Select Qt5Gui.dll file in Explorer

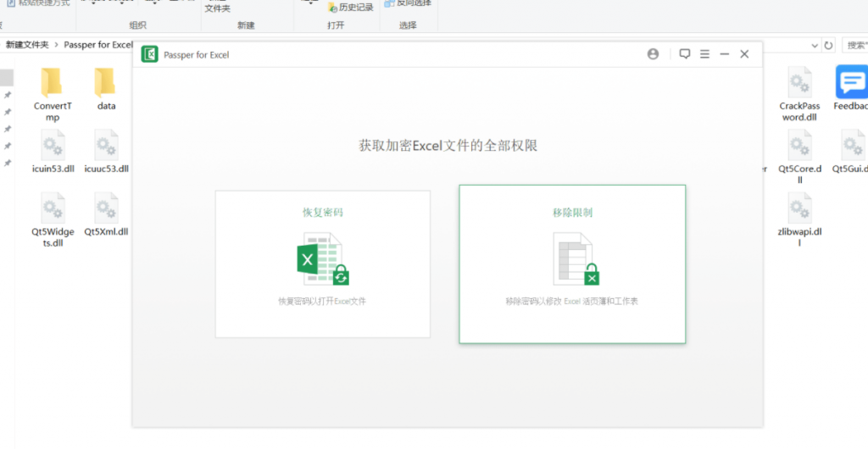851,152
